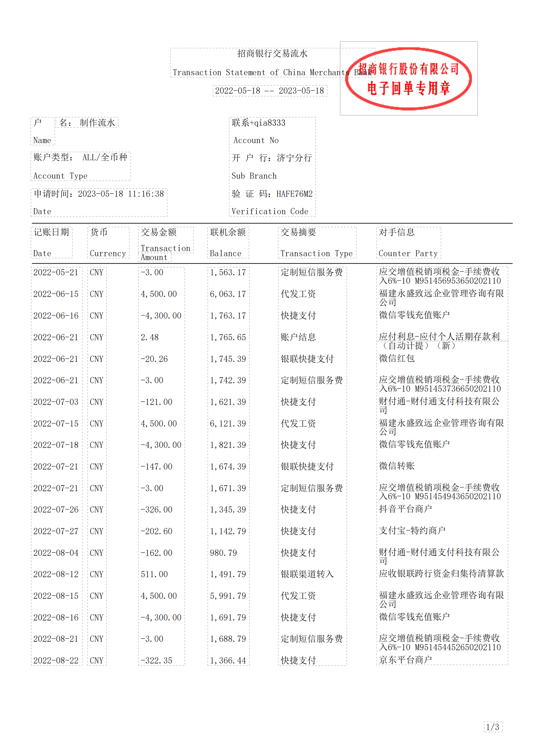This screenshot has height=756, width=535.
Task: Click counter party '抖音平台商户'
Action: 405,509
